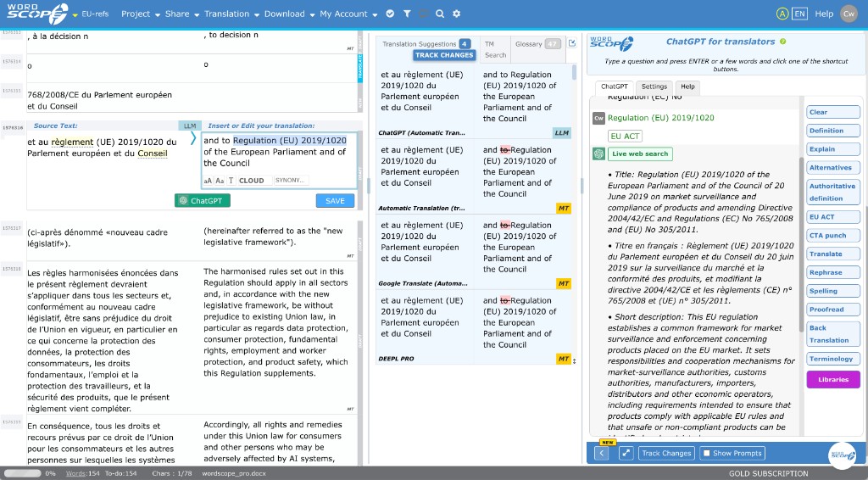The width and height of the screenshot is (868, 480).
Task: Click the Back Translation button
Action: coord(833,334)
